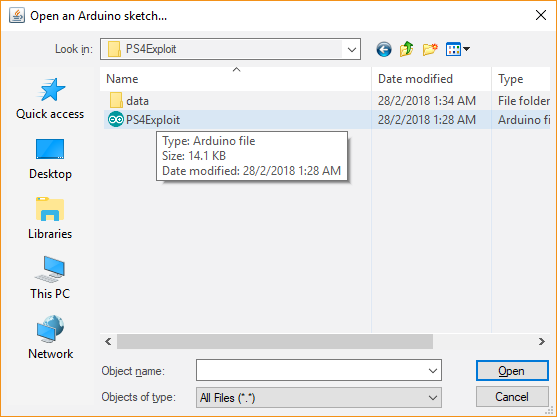Viewport: 557px width, 417px height.
Task: Click the horizontal scrollbar right arrow
Action: point(541,342)
